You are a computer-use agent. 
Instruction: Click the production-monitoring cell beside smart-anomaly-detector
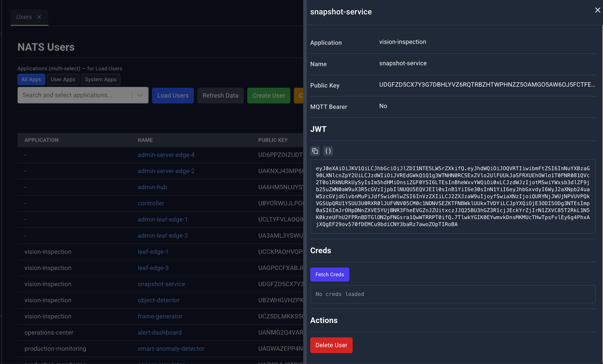click(55, 348)
